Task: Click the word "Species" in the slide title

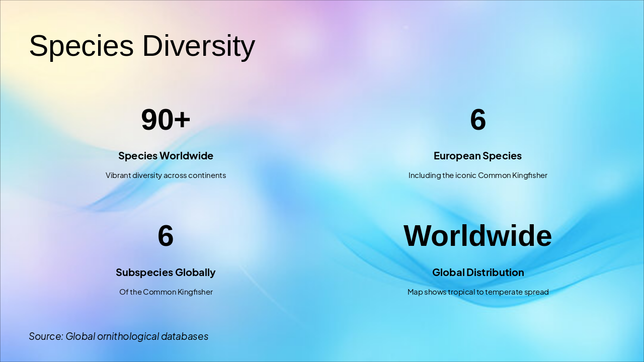Action: (x=81, y=46)
